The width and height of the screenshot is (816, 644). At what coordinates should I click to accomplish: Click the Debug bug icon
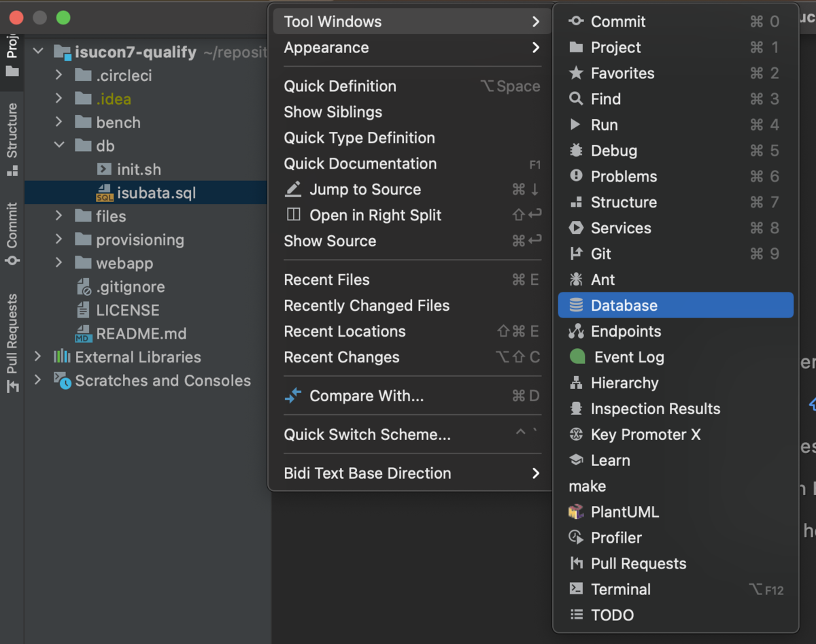click(x=576, y=150)
